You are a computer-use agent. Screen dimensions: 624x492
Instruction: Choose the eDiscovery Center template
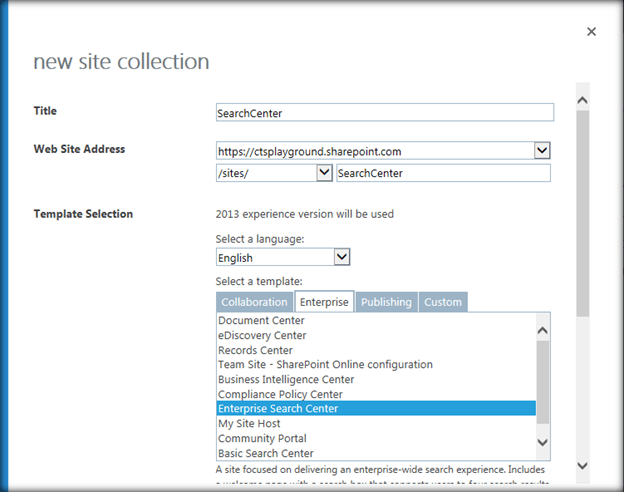[x=262, y=336]
